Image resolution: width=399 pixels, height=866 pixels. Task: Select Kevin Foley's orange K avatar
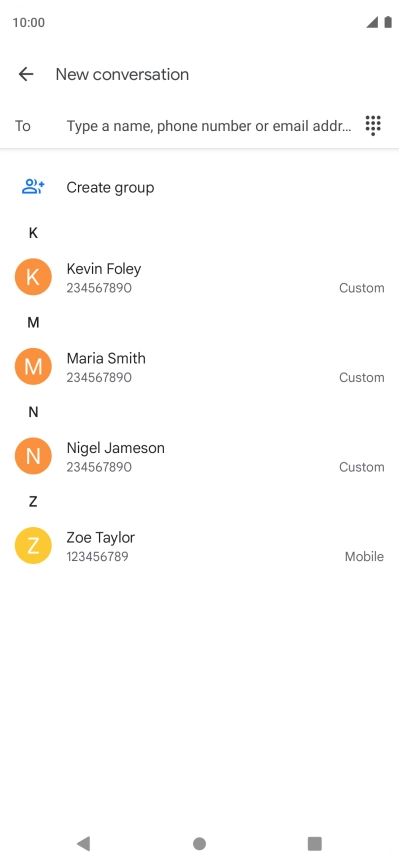click(x=33, y=277)
